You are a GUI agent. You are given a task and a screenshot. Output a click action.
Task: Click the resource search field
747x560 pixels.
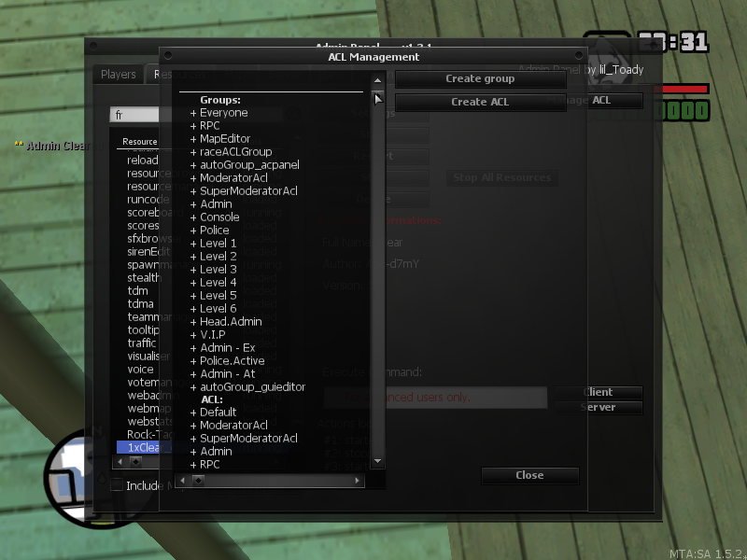coord(134,116)
